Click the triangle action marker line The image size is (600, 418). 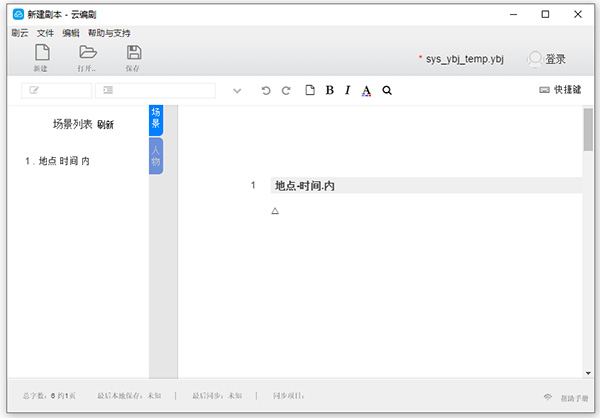coord(275,211)
